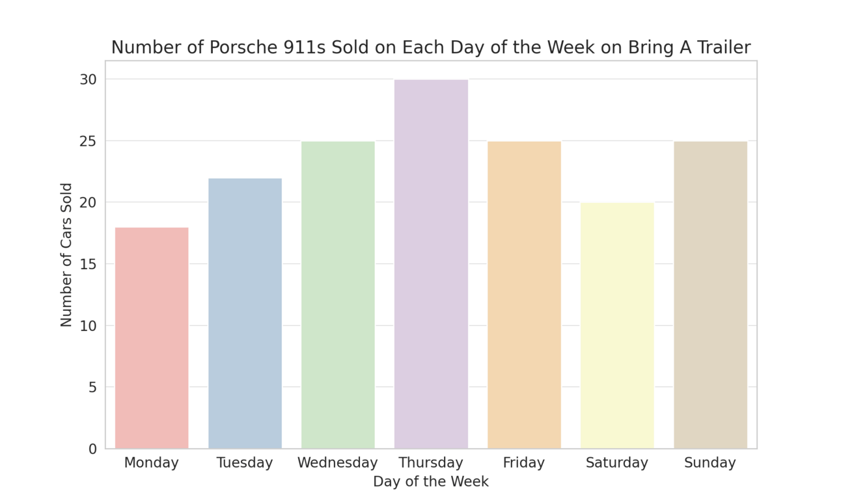The width and height of the screenshot is (841, 504).
Task: Select the 'Sunday' x-axis tick label
Action: coord(710,463)
